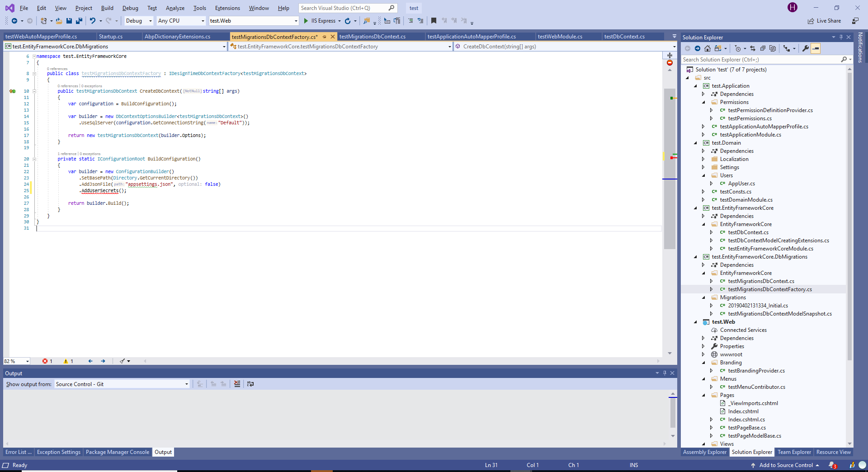Open the Debug menu
The width and height of the screenshot is (868, 472).
point(130,8)
